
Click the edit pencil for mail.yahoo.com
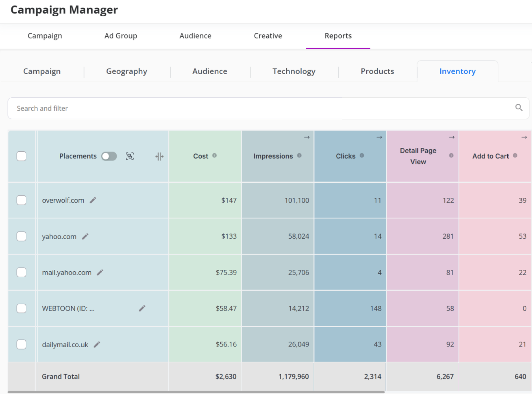coord(100,272)
